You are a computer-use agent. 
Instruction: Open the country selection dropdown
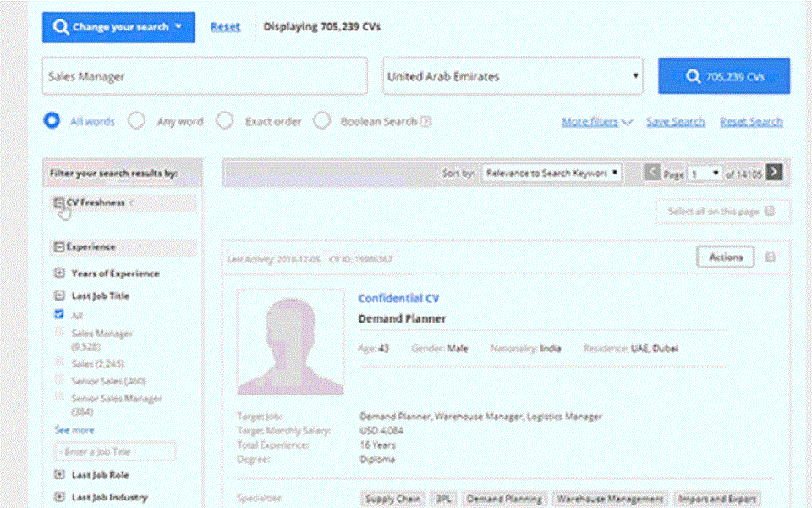coord(634,75)
